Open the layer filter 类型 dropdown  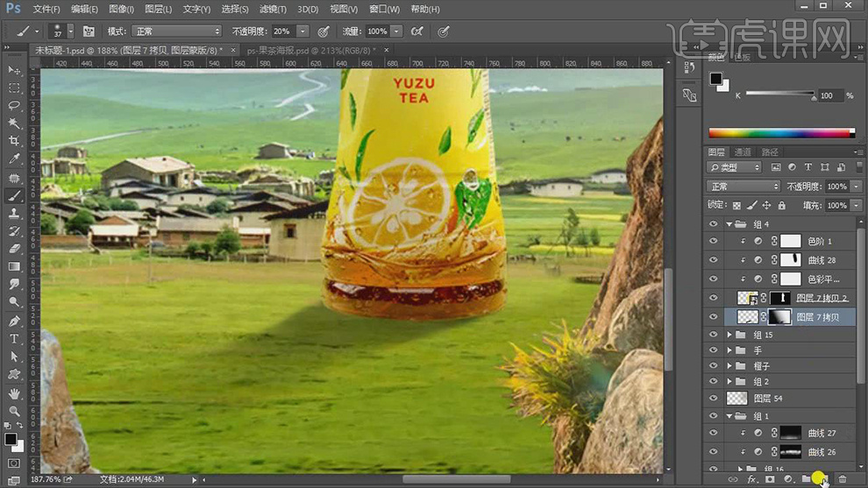pos(734,167)
